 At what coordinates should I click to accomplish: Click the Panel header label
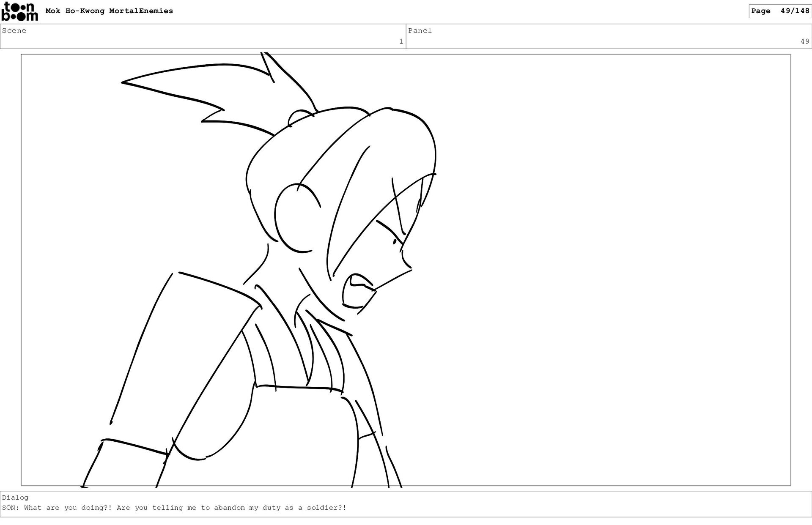[420, 30]
